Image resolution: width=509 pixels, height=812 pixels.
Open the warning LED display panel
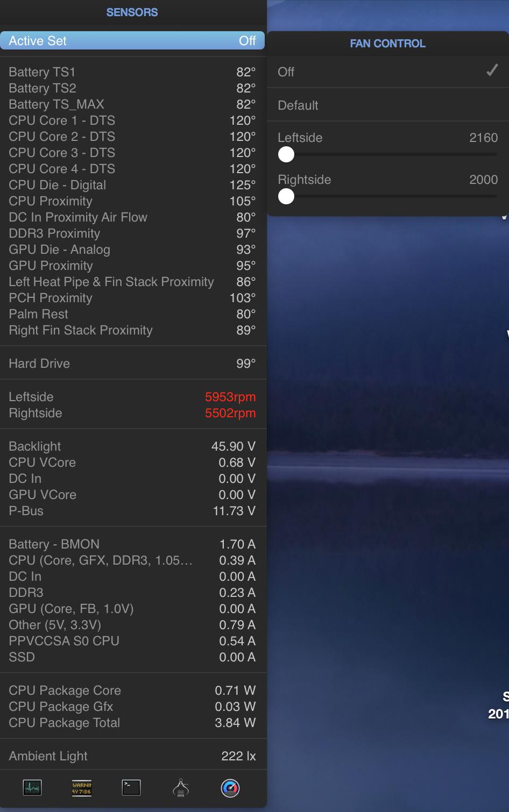click(x=82, y=789)
